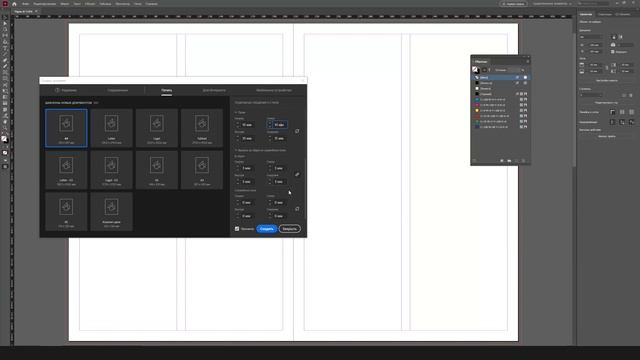This screenshot has height=360, width=640.
Task: Select the Free Transform tool
Action: point(5,91)
